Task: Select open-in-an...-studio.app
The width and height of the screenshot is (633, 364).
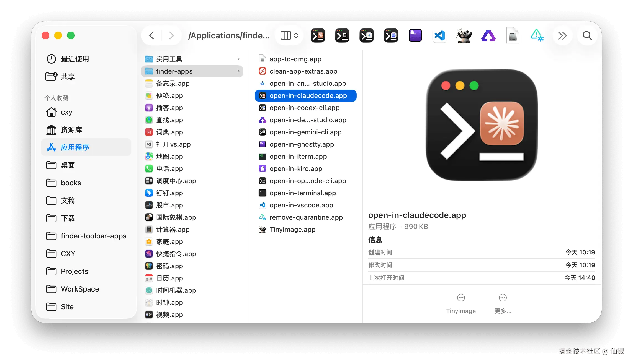Action: (x=305, y=83)
